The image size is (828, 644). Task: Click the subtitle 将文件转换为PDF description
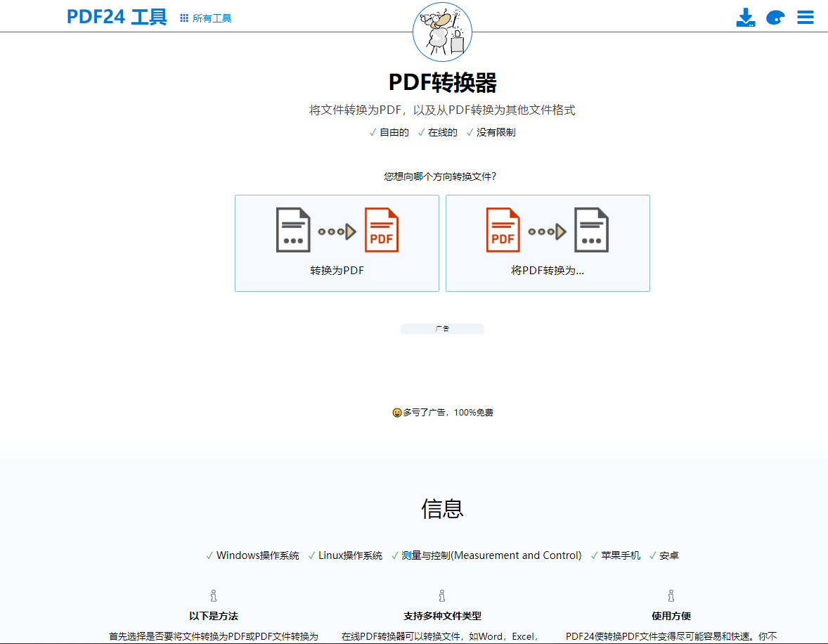click(x=442, y=110)
